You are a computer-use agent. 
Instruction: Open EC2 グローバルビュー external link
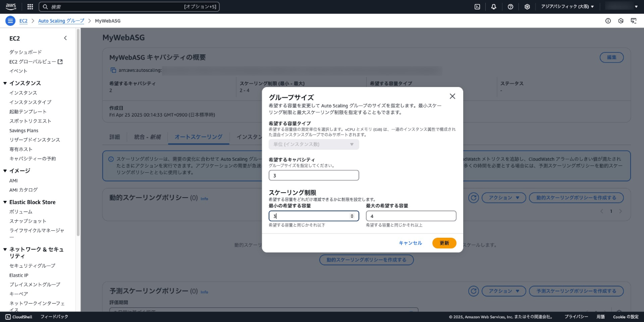point(36,62)
